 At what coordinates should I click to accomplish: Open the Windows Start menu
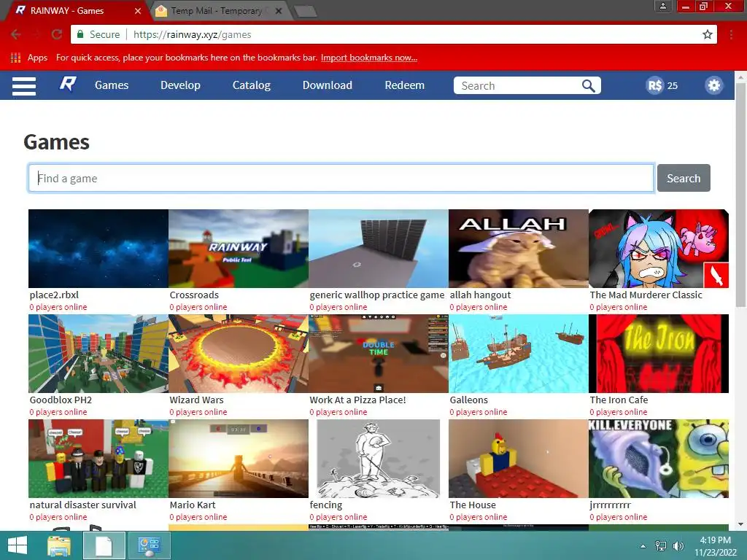click(18, 545)
